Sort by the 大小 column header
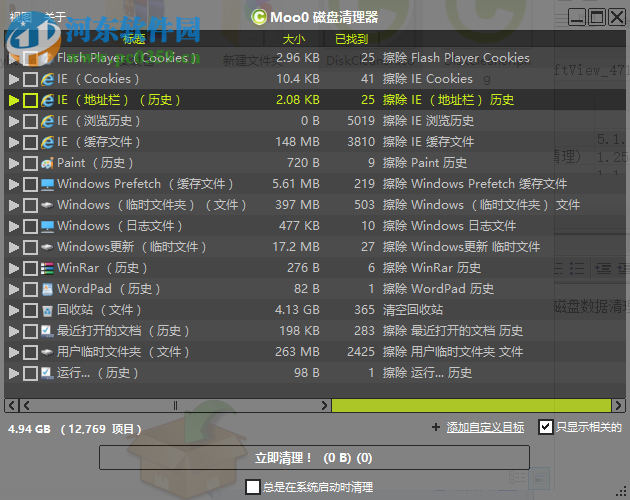 tap(293, 39)
